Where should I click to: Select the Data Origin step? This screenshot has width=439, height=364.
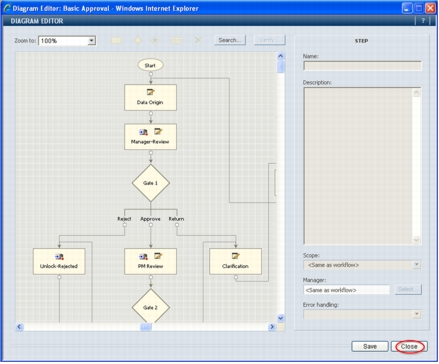150,97
